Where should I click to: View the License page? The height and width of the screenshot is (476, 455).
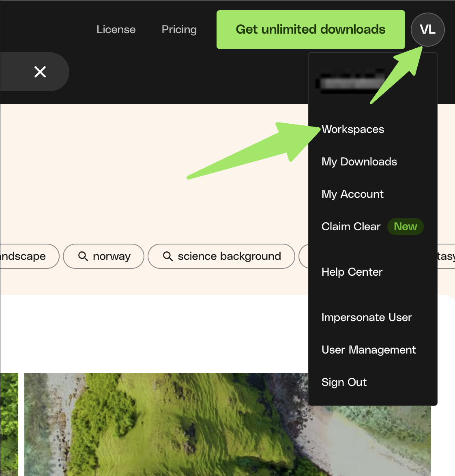click(116, 29)
